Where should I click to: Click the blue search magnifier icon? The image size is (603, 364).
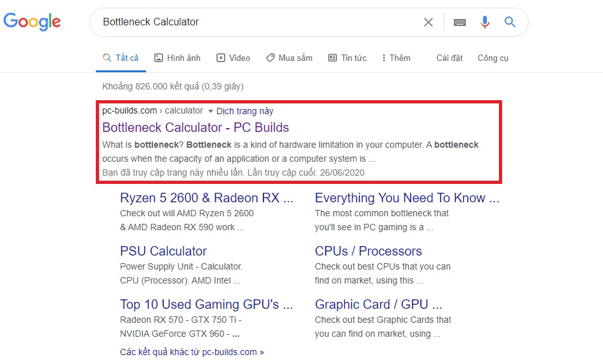click(510, 22)
